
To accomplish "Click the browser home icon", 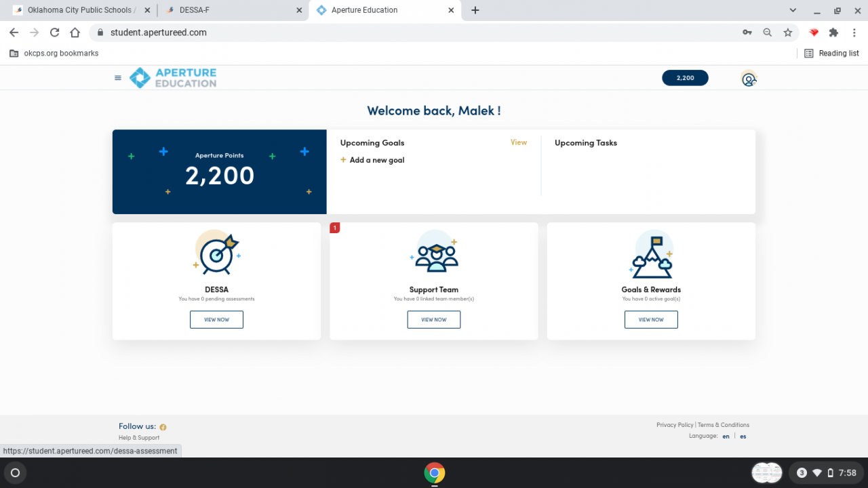I will click(x=75, y=33).
